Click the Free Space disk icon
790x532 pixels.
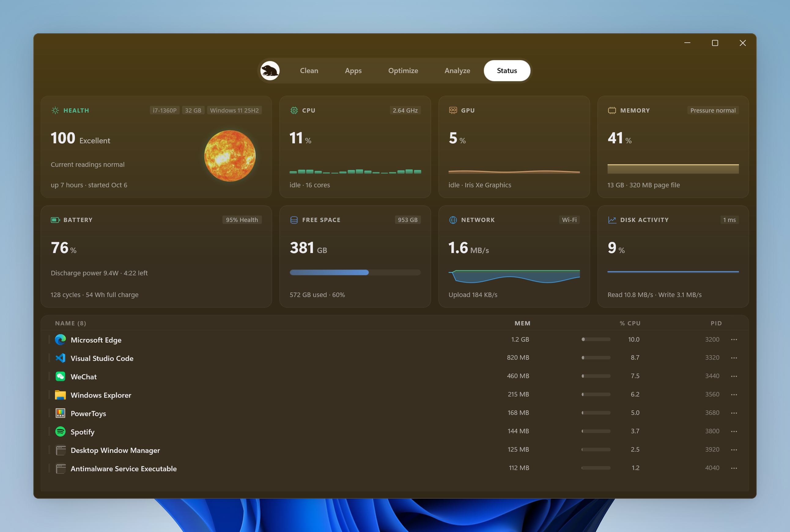pyautogui.click(x=294, y=220)
